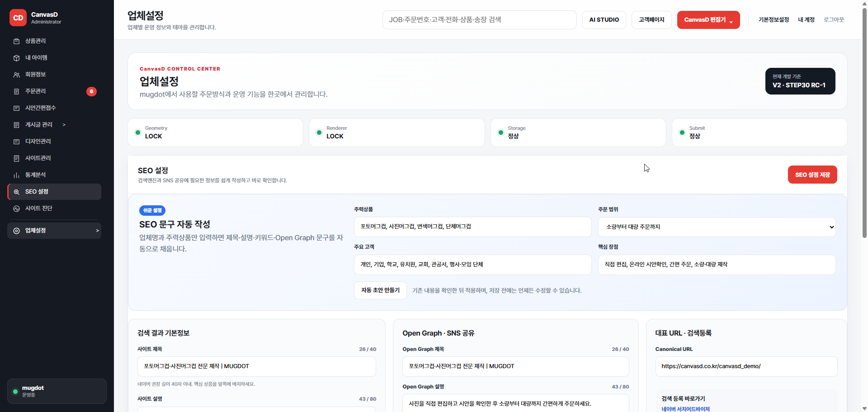Click the 주요 고객 input field
This screenshot has width=868, height=412.
tap(472, 265)
